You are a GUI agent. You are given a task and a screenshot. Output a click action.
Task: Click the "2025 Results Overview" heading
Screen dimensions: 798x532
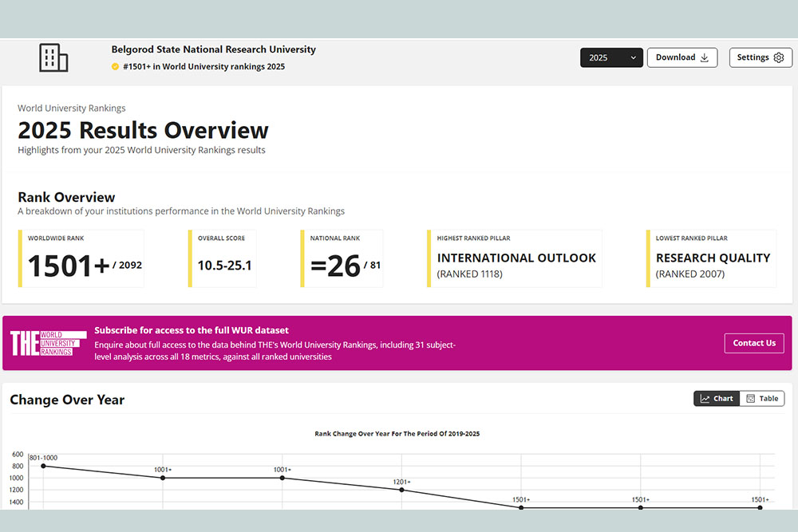pyautogui.click(x=143, y=130)
